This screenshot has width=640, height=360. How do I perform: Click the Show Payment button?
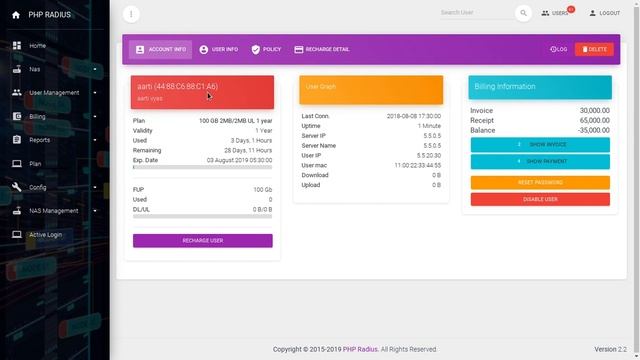point(540,162)
